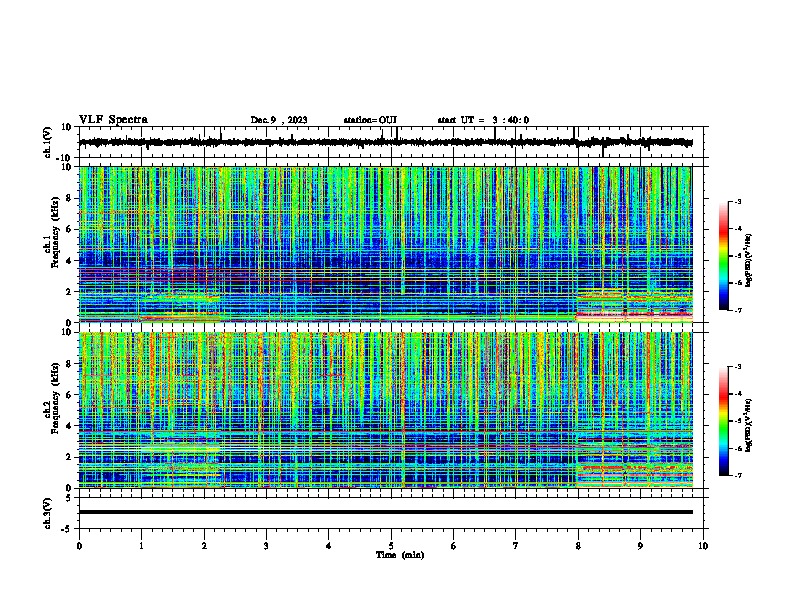Click time axis tick label "1"
This screenshot has width=792, height=612.
141,546
